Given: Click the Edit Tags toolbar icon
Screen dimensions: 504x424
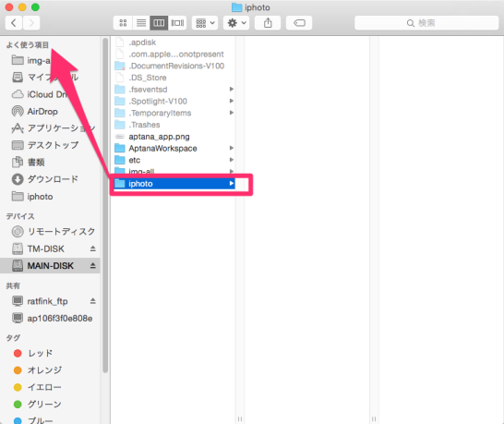Looking at the screenshot, I should pyautogui.click(x=299, y=23).
